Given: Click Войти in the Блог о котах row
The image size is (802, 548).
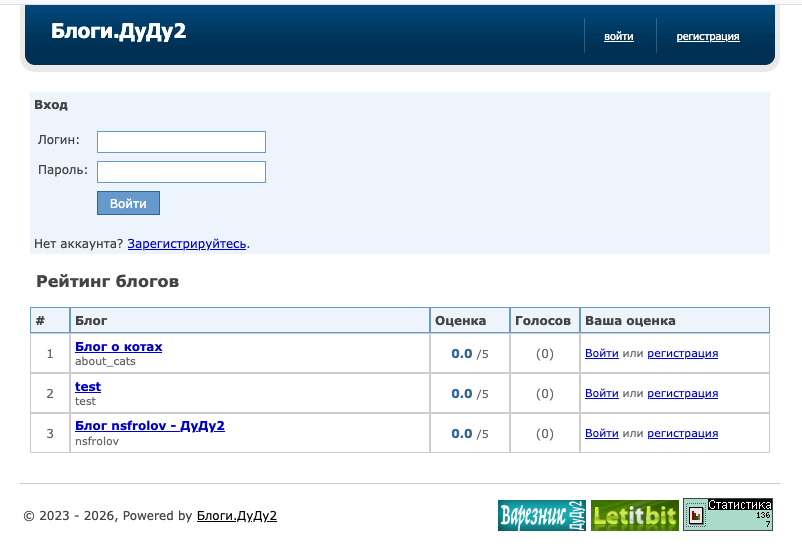Looking at the screenshot, I should tap(602, 353).
